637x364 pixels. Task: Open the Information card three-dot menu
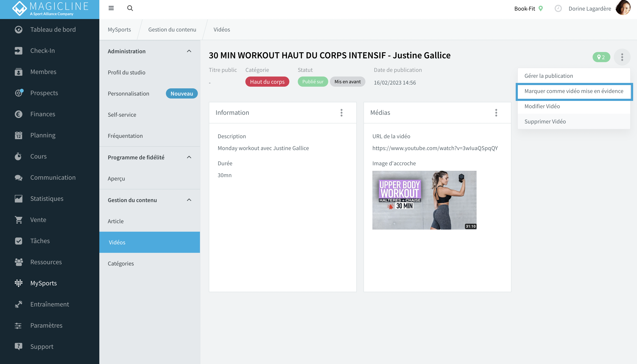[x=341, y=113]
